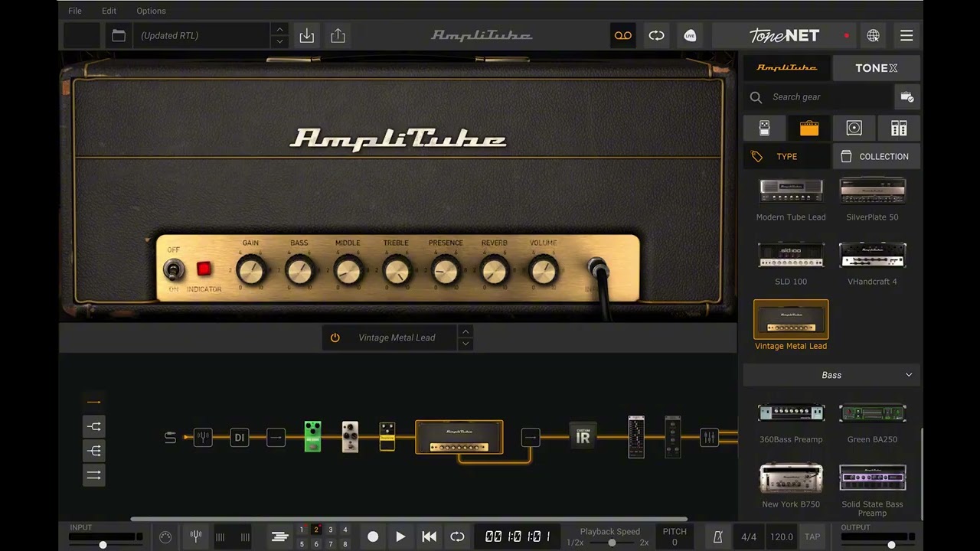
Task: Click the play button in transport
Action: pos(400,536)
